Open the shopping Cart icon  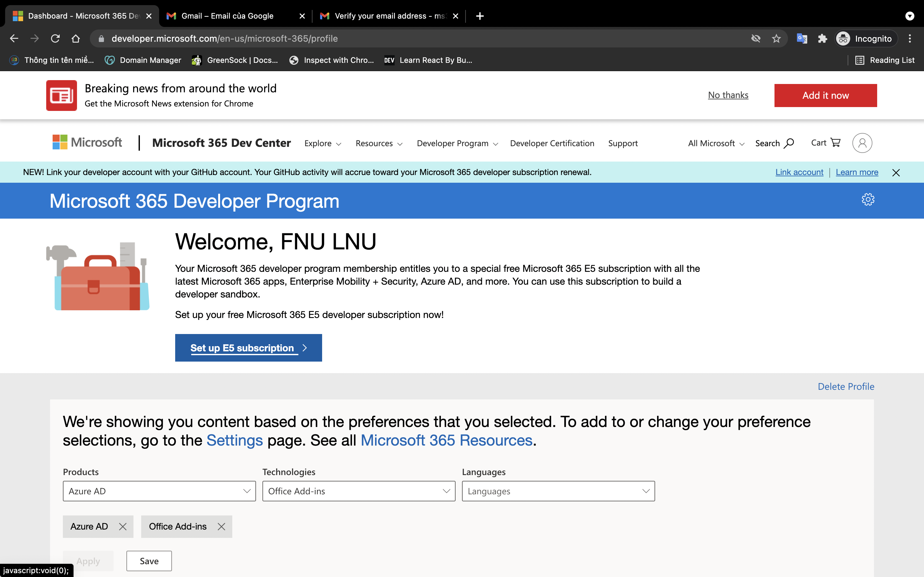835,143
